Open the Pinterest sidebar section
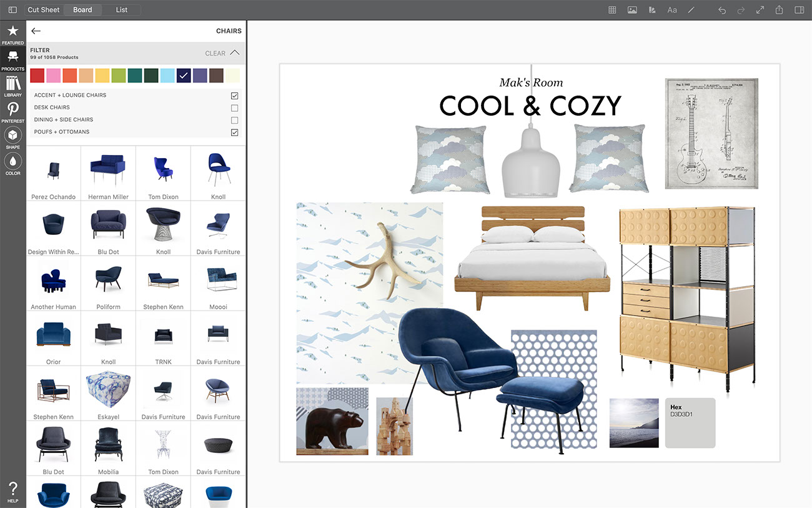812x508 pixels. (x=12, y=112)
